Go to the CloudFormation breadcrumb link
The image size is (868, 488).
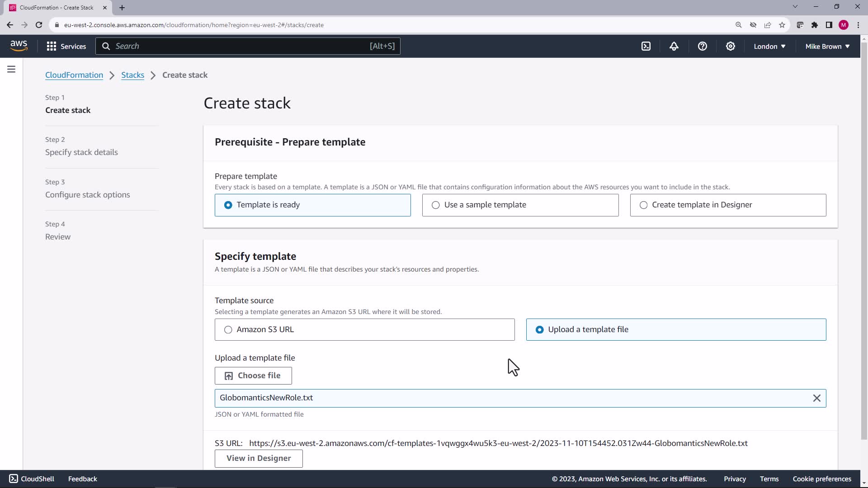(74, 75)
